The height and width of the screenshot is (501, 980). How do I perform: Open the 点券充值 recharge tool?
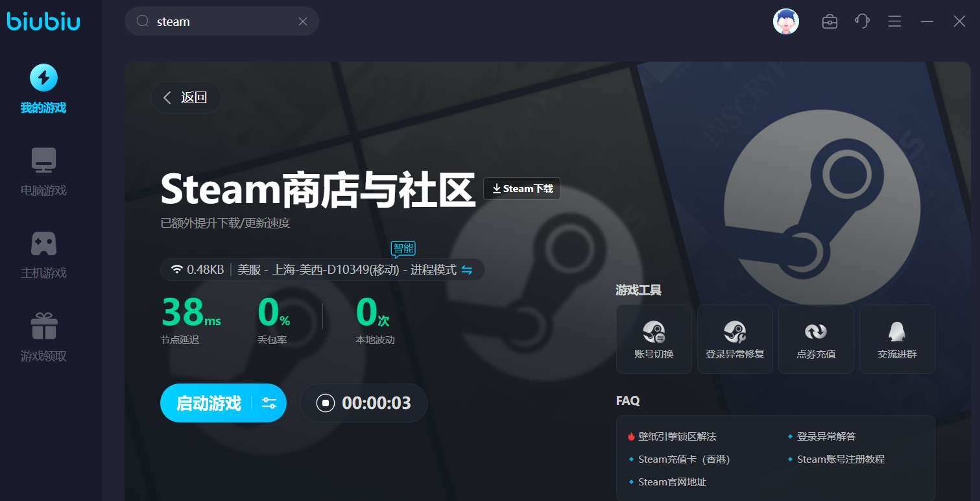click(816, 339)
